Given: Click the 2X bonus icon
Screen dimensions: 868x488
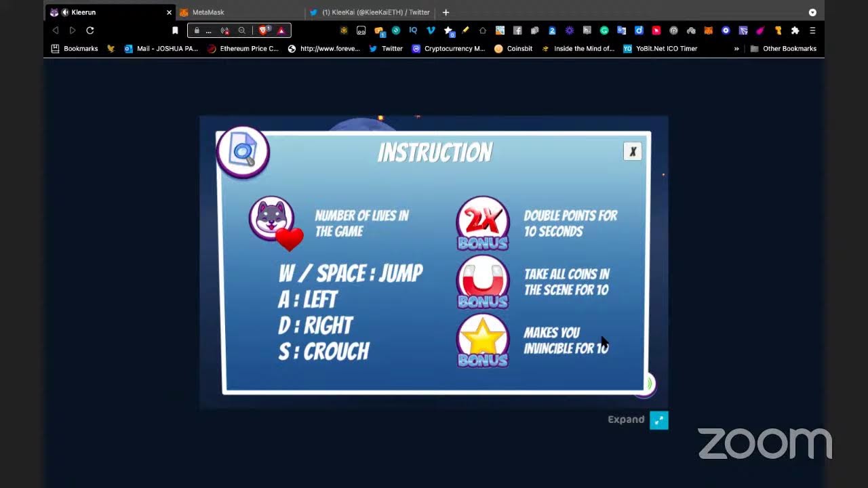Looking at the screenshot, I should click(483, 224).
